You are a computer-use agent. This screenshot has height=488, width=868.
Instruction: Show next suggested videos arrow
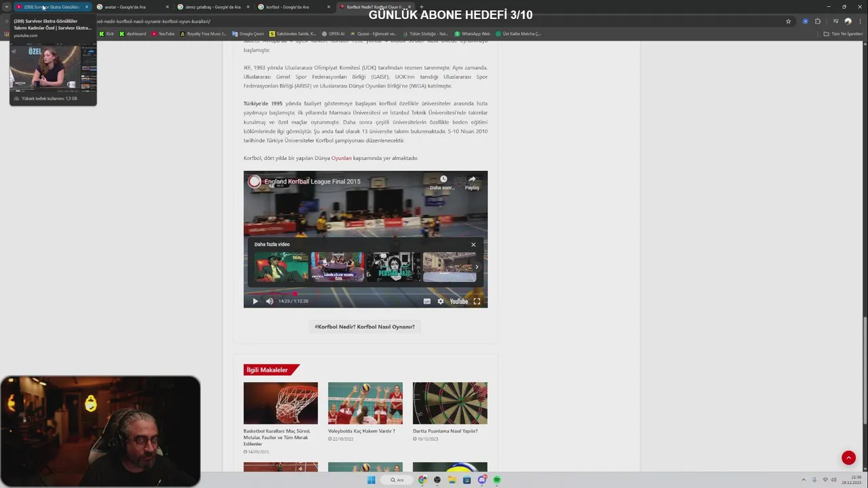(477, 267)
